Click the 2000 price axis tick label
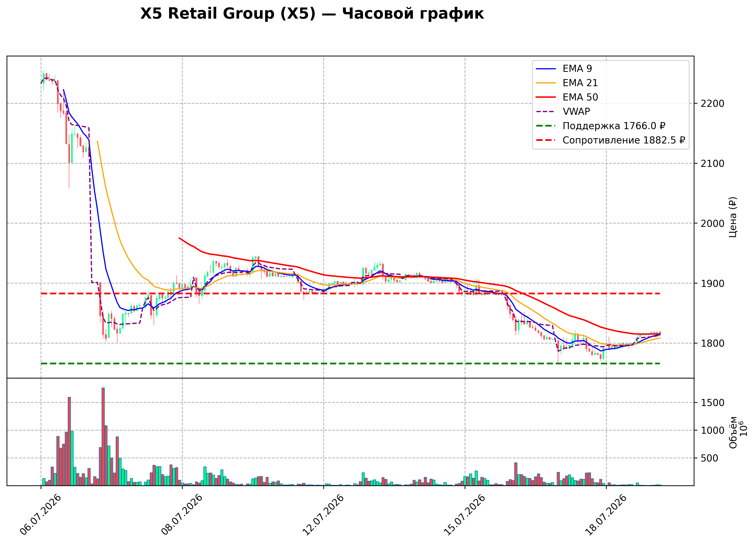The height and width of the screenshot is (544, 756). click(x=712, y=223)
